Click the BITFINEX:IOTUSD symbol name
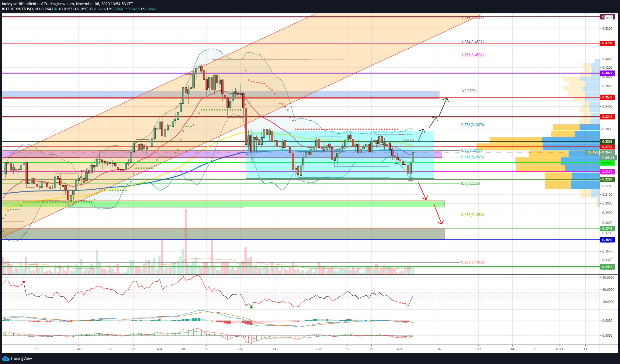The height and width of the screenshot is (364, 620). 17,9
